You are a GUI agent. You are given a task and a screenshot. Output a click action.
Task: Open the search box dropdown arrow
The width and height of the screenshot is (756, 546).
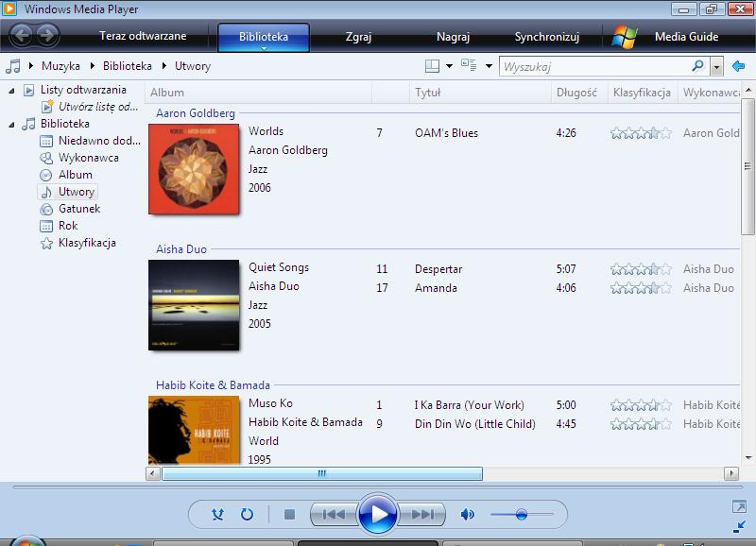(x=717, y=66)
